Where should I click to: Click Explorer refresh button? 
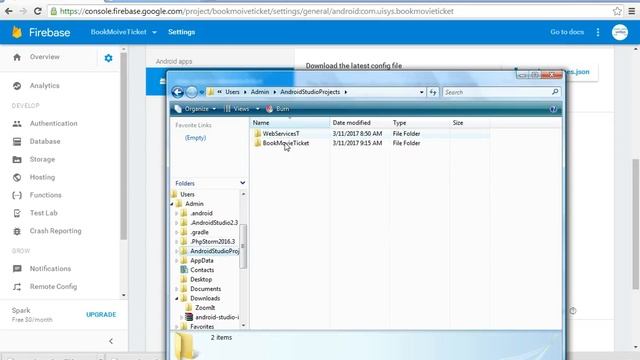tap(433, 92)
